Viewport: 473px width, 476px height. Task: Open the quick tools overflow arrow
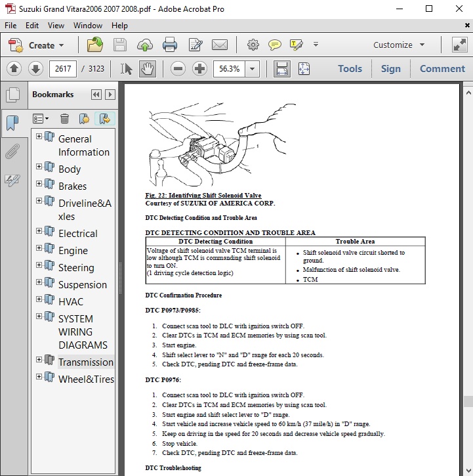coord(316,45)
